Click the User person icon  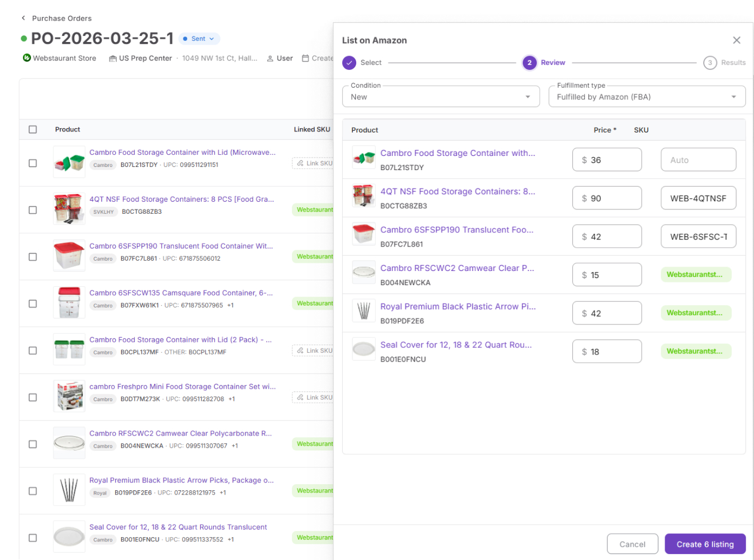coord(270,58)
